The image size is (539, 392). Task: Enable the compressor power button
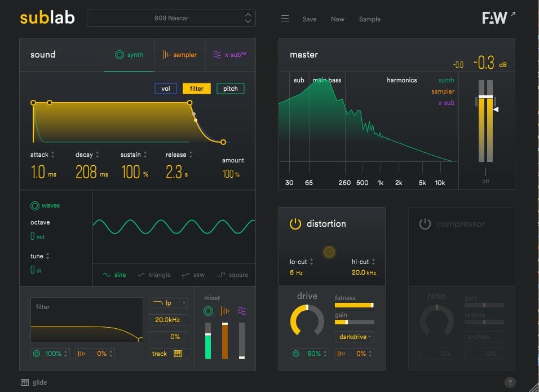[x=425, y=224]
